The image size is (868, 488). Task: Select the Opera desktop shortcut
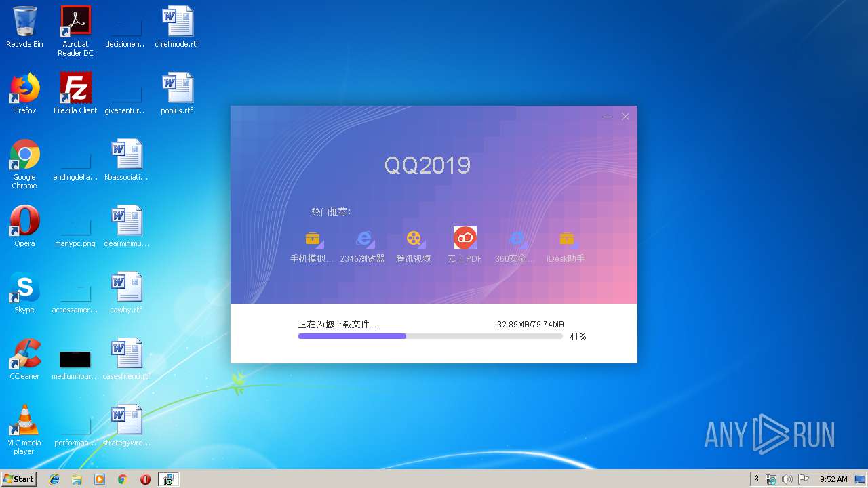24,226
